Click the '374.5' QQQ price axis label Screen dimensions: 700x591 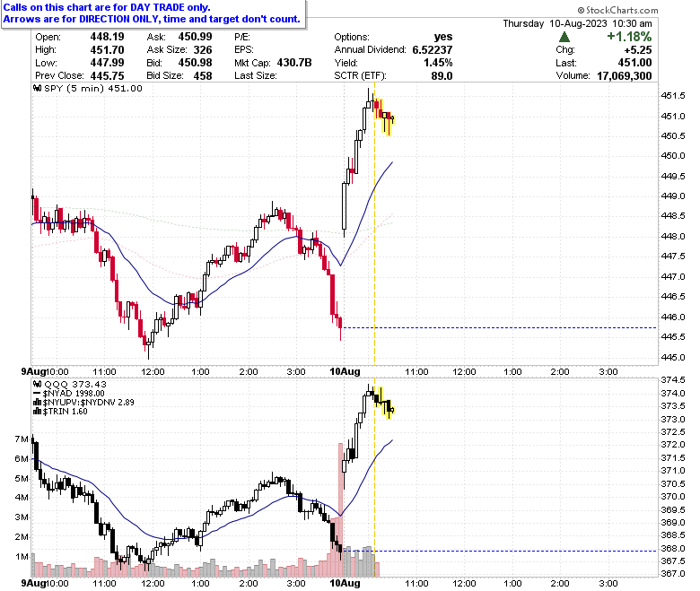point(672,380)
